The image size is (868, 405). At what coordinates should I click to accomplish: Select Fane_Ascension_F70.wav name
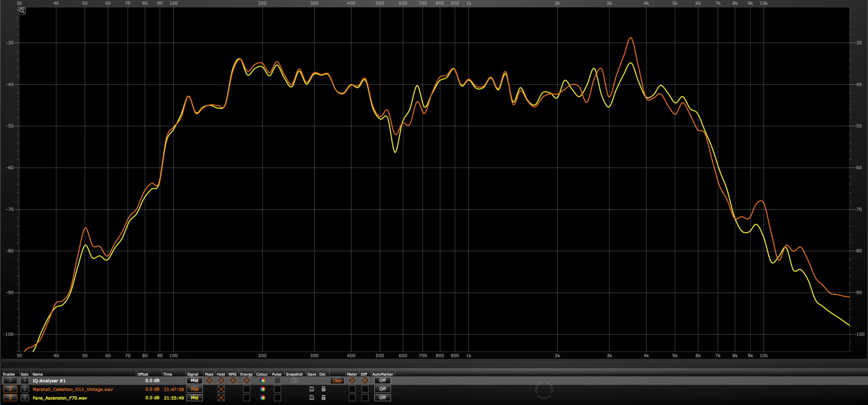click(x=60, y=397)
